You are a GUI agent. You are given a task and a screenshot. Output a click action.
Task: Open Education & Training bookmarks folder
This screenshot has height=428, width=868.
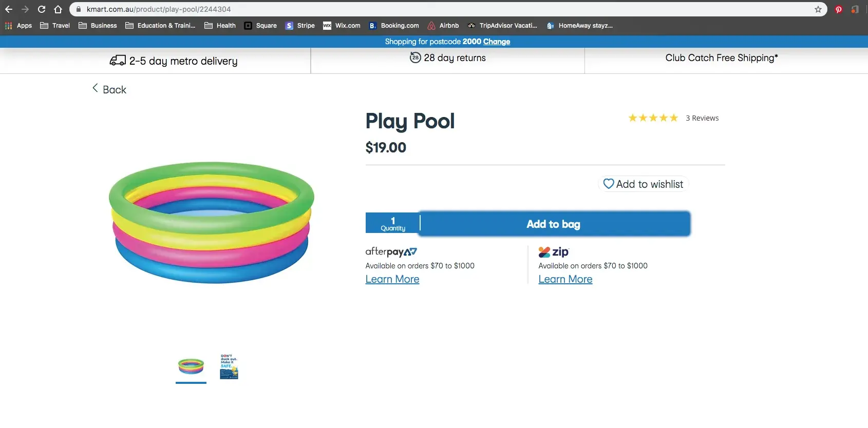click(160, 26)
